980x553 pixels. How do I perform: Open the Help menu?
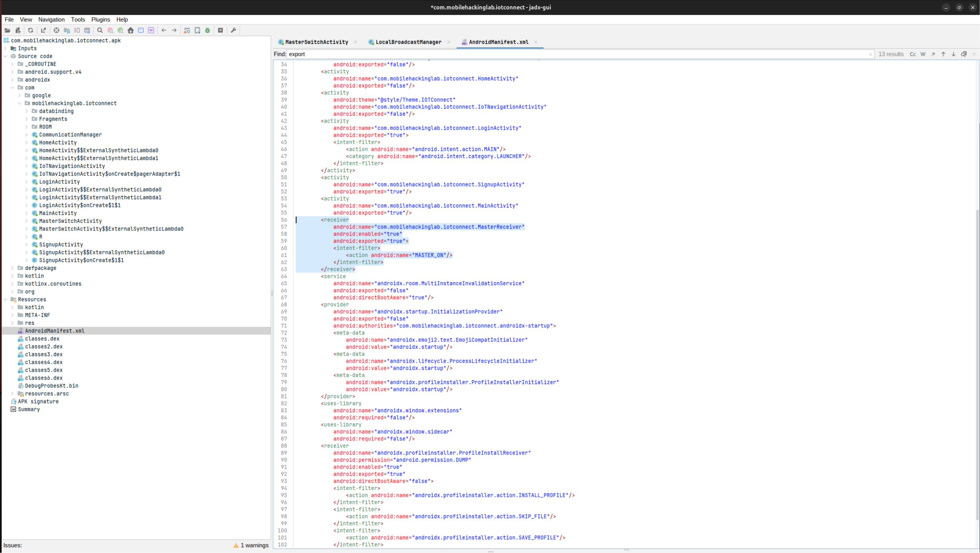coord(122,20)
